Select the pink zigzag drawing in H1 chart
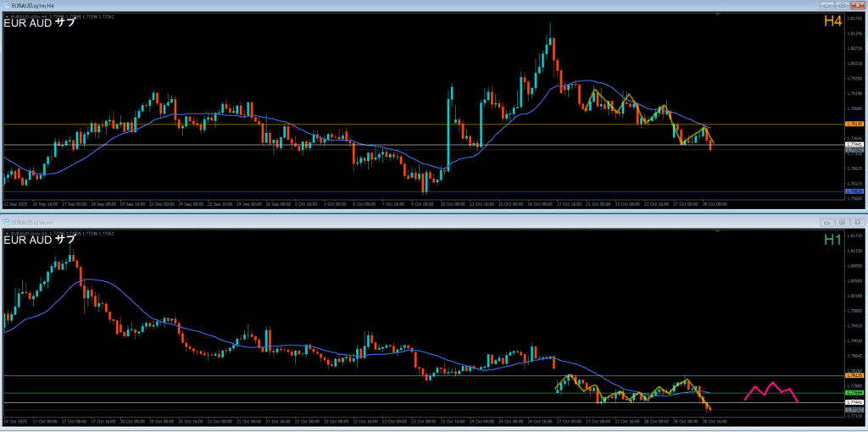 (x=771, y=390)
